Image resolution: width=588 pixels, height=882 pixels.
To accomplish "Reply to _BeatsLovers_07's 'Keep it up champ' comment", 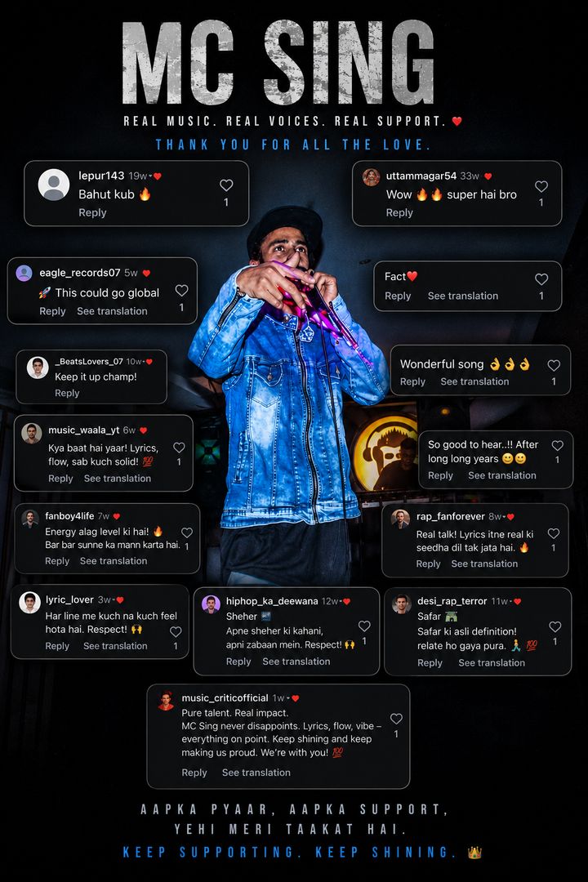I will [67, 393].
